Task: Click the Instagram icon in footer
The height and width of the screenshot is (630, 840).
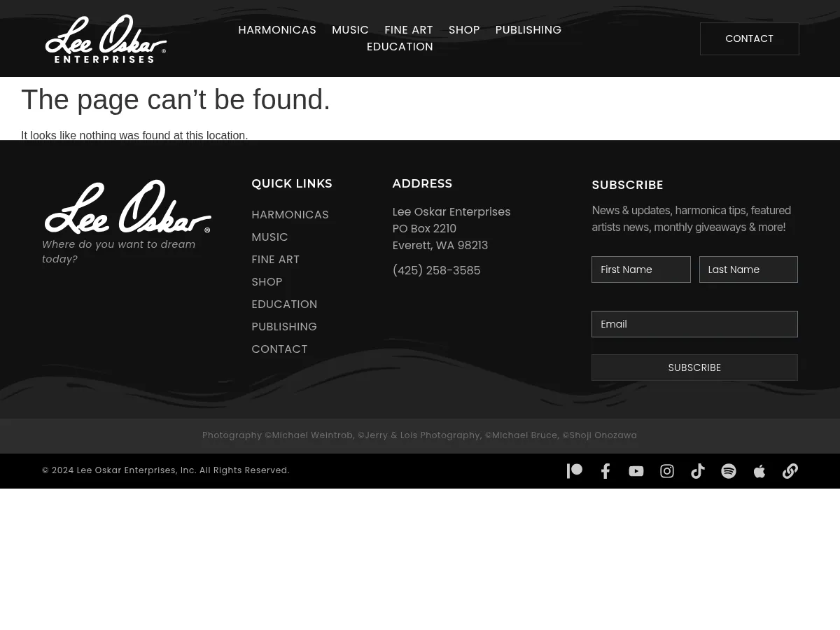Action: click(667, 471)
